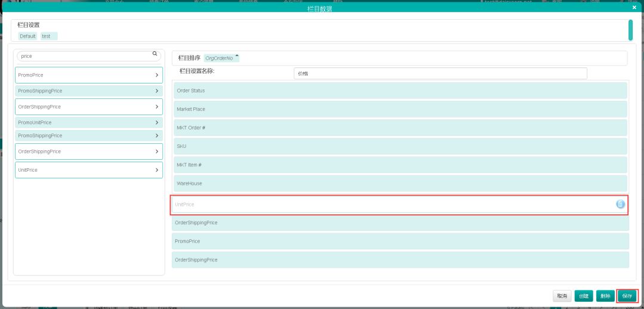Screen dimensions: 644x309
Task: Delete the UnitPrice column with trash icon
Action: (x=620, y=204)
